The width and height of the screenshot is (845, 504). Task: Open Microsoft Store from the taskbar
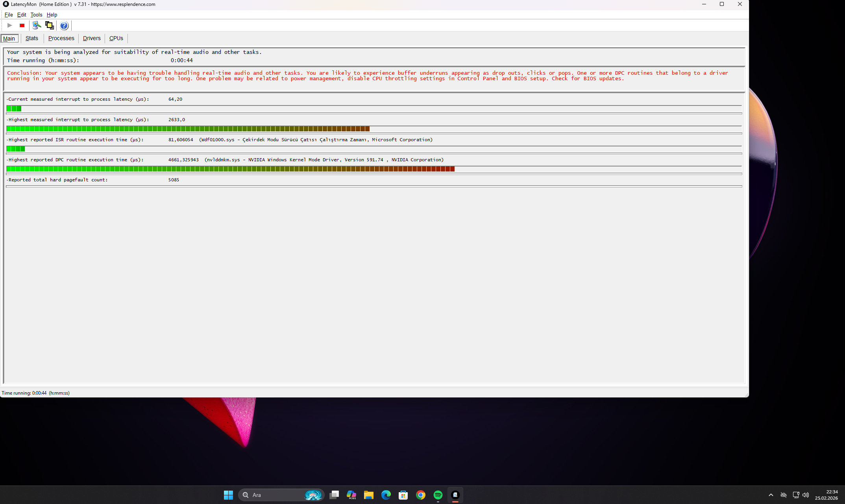click(403, 495)
